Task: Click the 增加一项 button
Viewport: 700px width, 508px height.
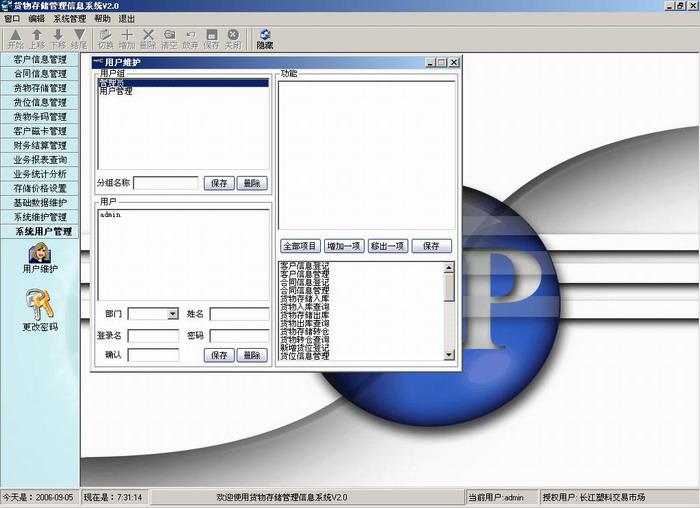Action: tap(343, 246)
